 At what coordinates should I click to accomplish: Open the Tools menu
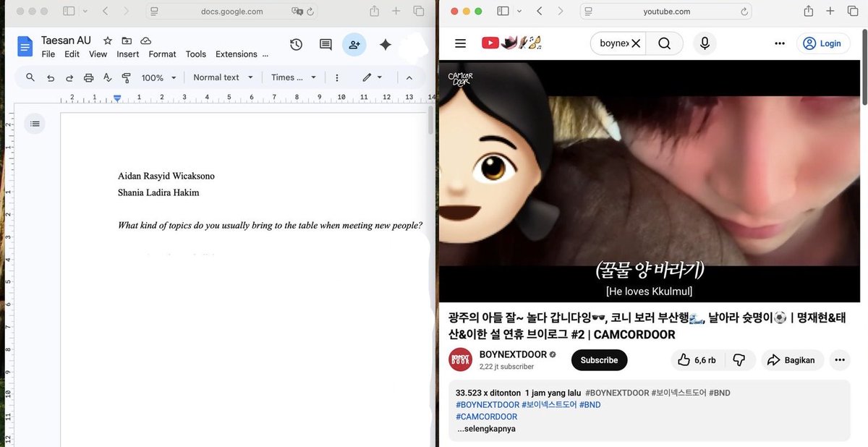195,54
